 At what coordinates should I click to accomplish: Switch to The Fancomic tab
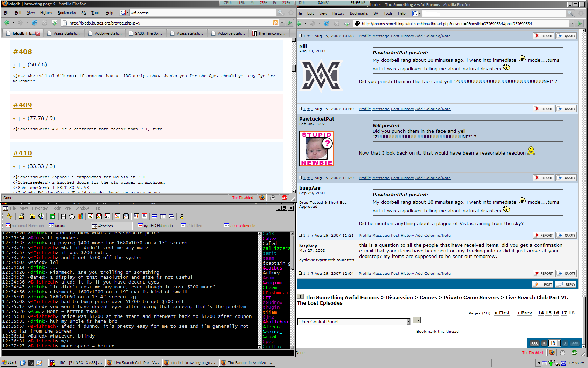tap(269, 33)
